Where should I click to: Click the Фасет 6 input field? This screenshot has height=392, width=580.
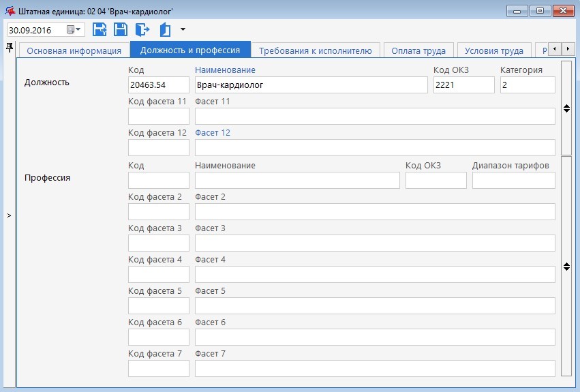375,337
